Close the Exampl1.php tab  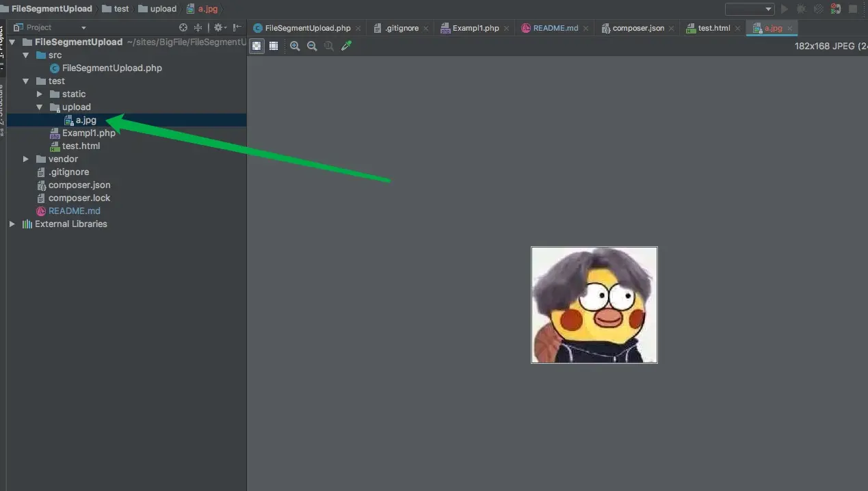pyautogui.click(x=507, y=29)
